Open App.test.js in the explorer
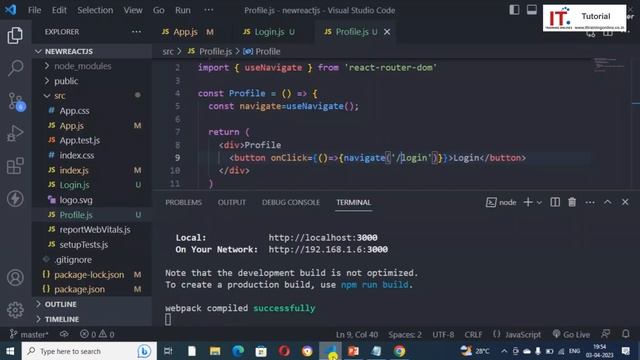 tap(92, 140)
